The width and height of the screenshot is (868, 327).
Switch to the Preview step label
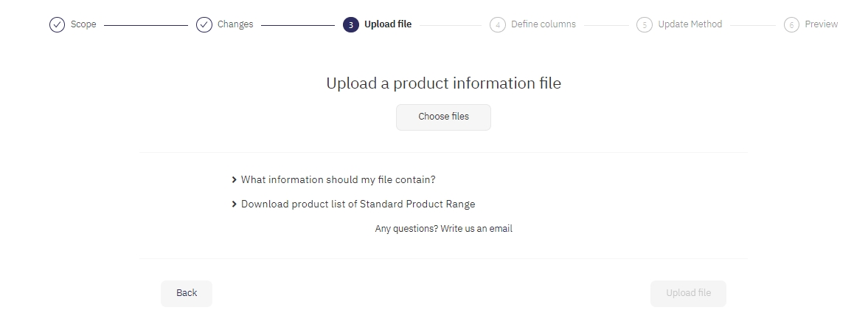tap(822, 24)
